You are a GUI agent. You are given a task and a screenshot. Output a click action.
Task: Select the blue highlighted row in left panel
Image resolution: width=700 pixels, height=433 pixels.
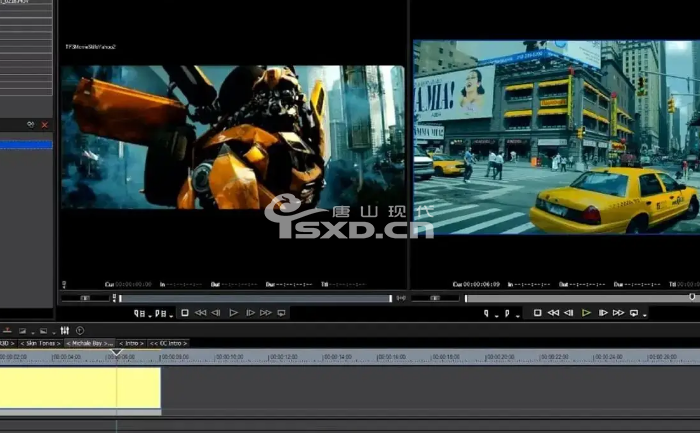26,145
